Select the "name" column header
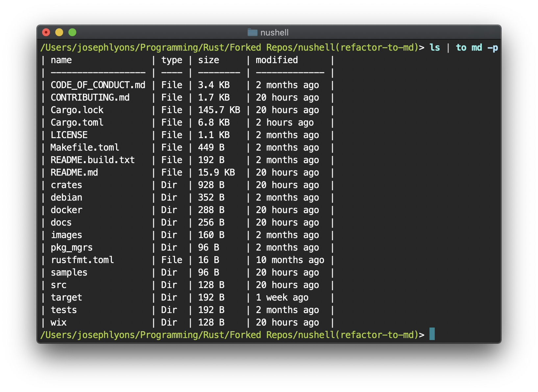 [61, 60]
